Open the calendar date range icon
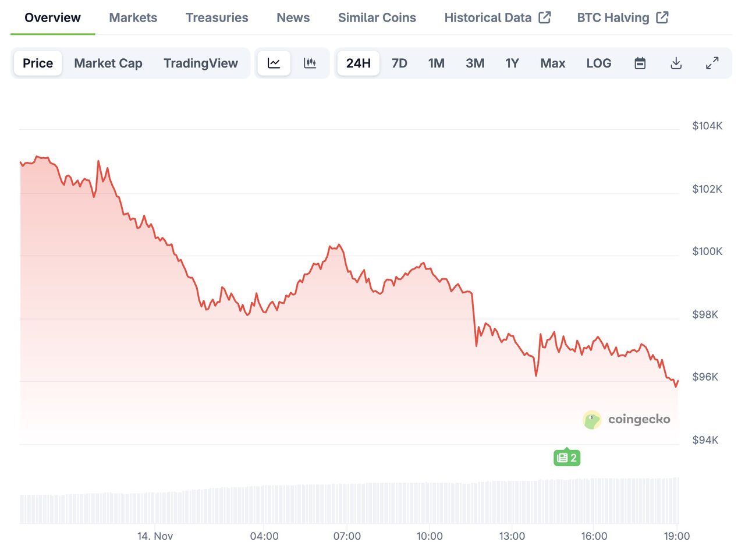Image resolution: width=745 pixels, height=560 pixels. pos(640,63)
